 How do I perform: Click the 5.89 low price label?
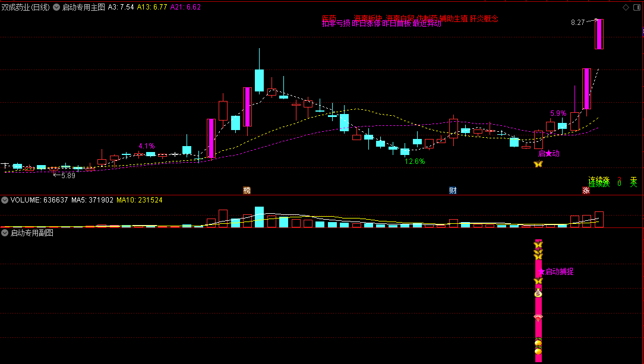(68, 176)
